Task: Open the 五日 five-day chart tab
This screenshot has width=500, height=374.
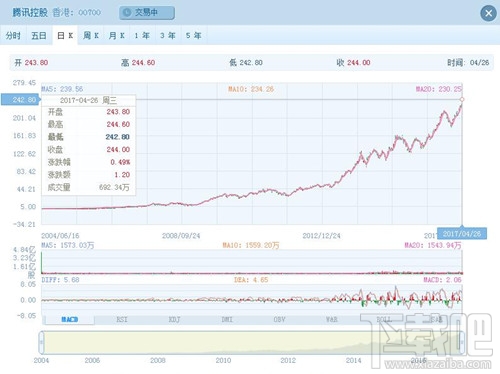Action: [x=39, y=35]
